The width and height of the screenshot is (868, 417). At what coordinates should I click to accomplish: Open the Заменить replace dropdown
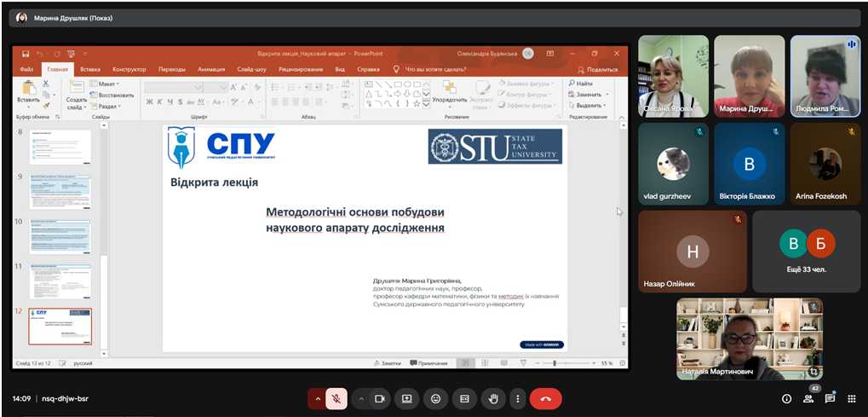(589, 95)
